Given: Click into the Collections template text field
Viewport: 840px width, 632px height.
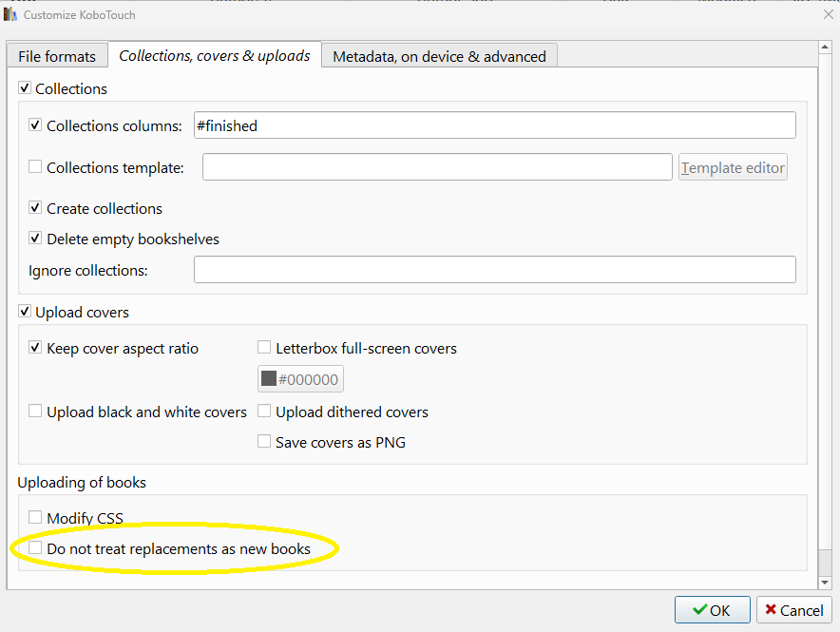Looking at the screenshot, I should click(437, 167).
